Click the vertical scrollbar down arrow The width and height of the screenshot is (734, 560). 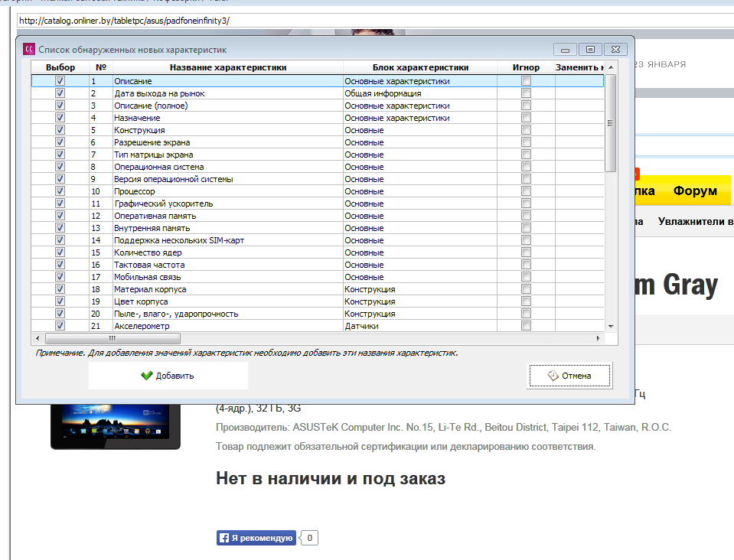[x=611, y=326]
